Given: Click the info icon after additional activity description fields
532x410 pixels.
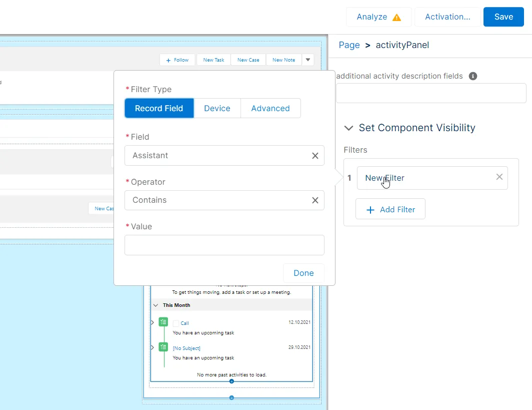Looking at the screenshot, I should (x=472, y=76).
